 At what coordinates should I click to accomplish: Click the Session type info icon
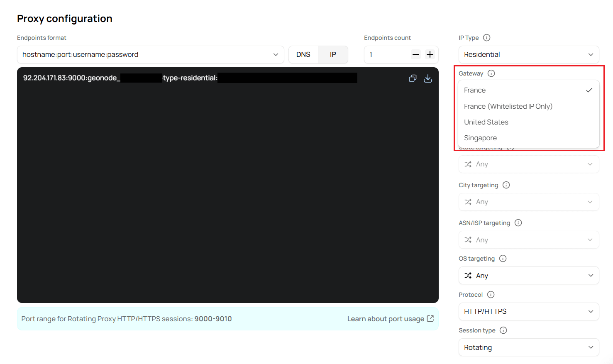(503, 330)
